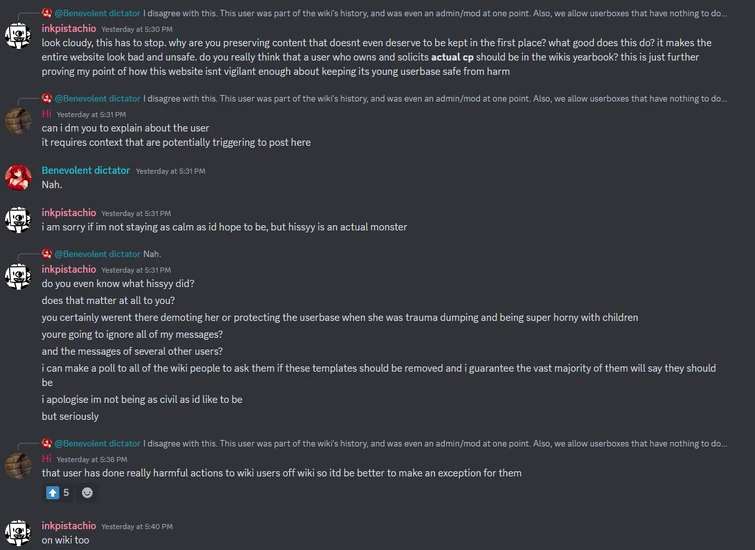755x550 pixels.
Task: Click the Hi username on the 5:31 PM message
Action: pyautogui.click(x=46, y=114)
